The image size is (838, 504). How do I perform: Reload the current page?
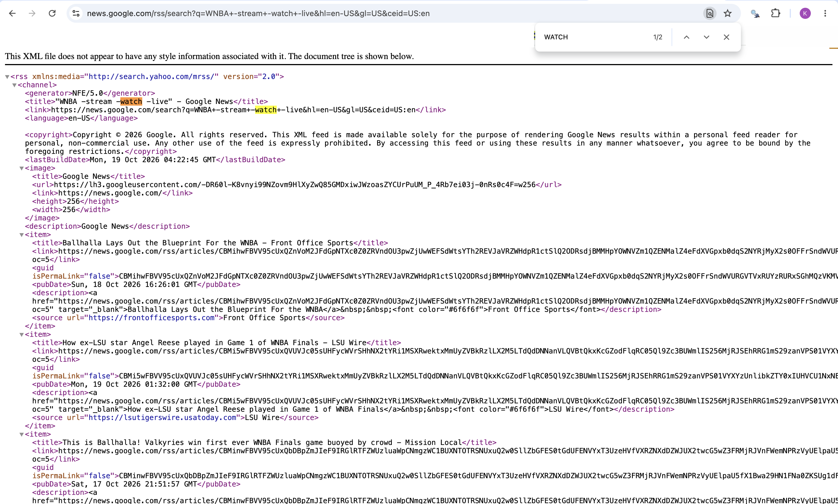point(52,13)
